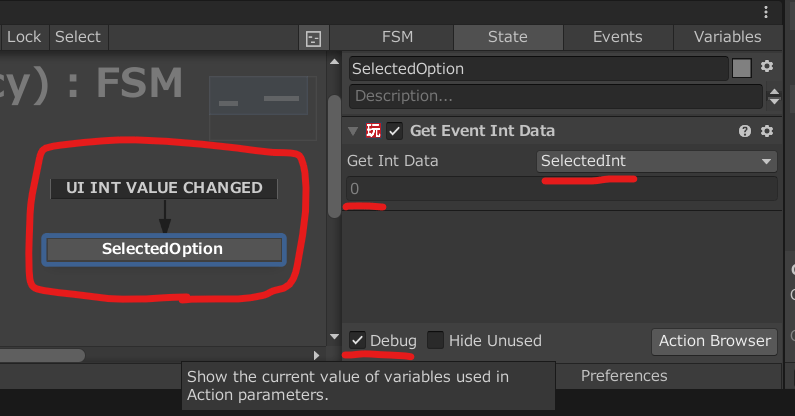Click the PlayMaker action icon beside Get Event Int Data
Screen dimensions: 795x416
tap(374, 131)
